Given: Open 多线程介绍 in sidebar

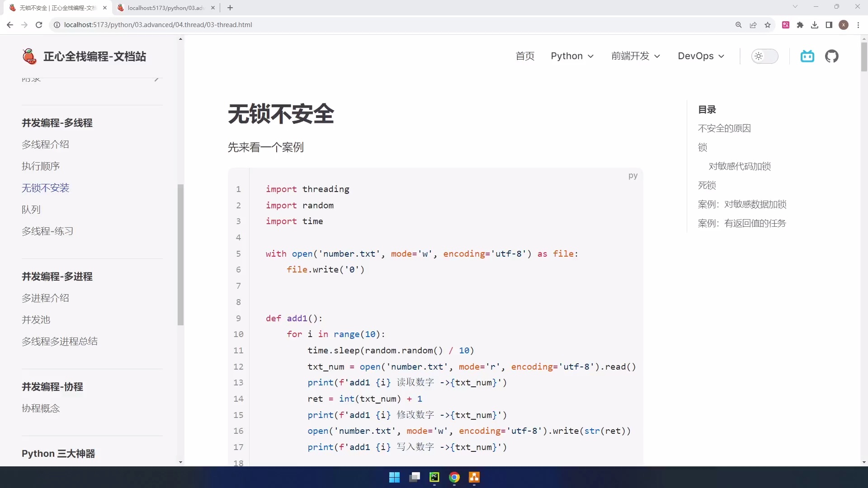Looking at the screenshot, I should pos(45,145).
